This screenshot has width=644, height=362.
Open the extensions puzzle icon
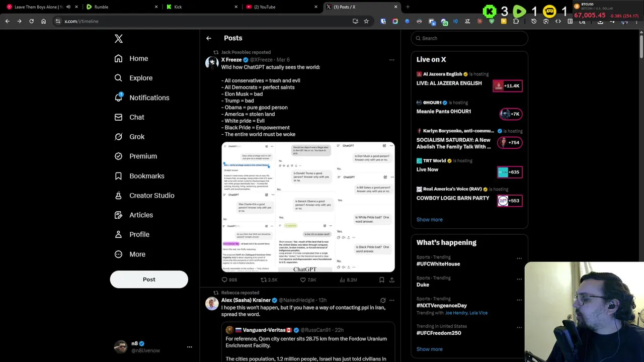point(516,21)
